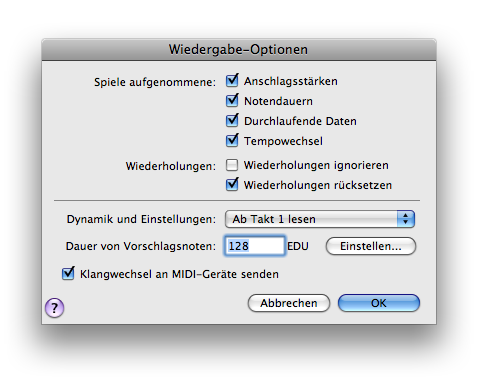Focus the Vorschlagsnoten duration field showing 128
Screen dimensions: 493x384
(x=255, y=246)
